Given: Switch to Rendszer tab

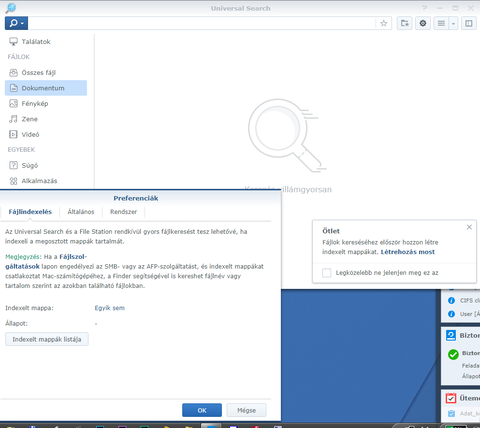Looking at the screenshot, I should [123, 212].
